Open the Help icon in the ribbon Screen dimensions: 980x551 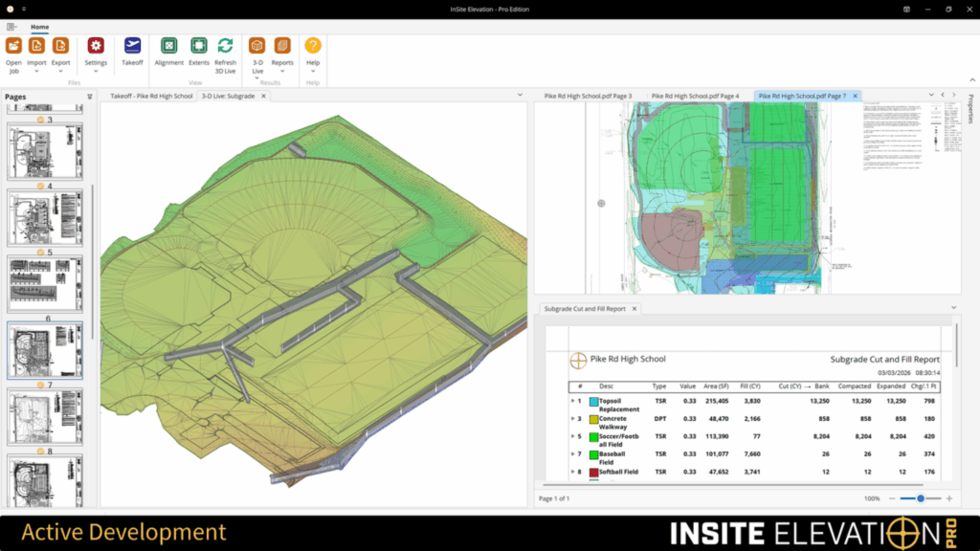314,45
